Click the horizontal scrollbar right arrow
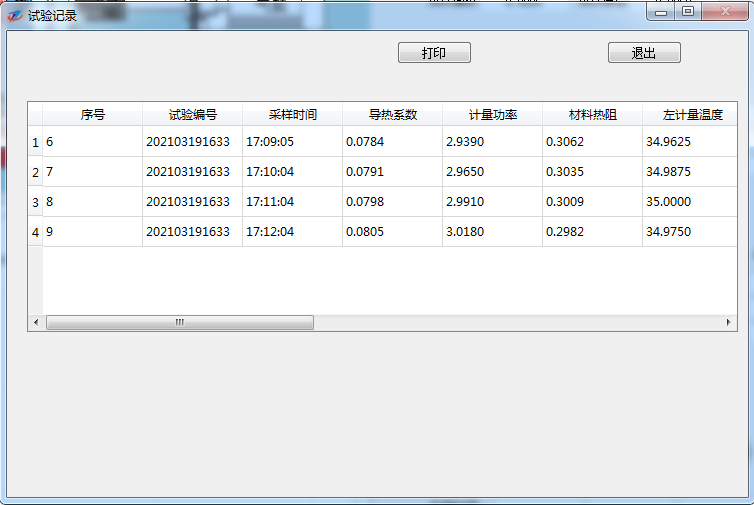Viewport: 754px width, 505px height. (728, 323)
